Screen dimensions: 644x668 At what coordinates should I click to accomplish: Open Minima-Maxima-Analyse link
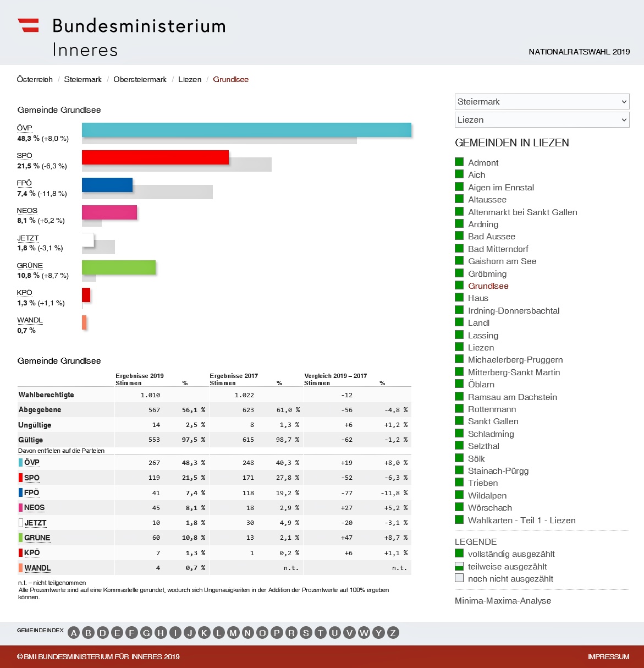(503, 601)
